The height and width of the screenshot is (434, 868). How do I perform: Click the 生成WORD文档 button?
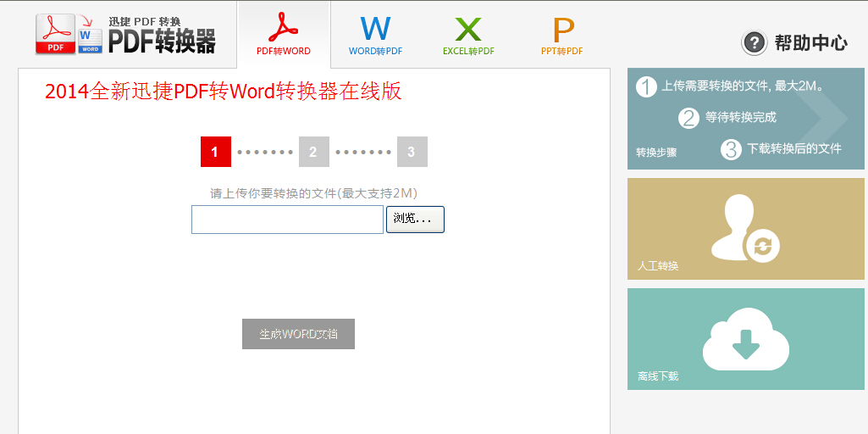tap(298, 334)
